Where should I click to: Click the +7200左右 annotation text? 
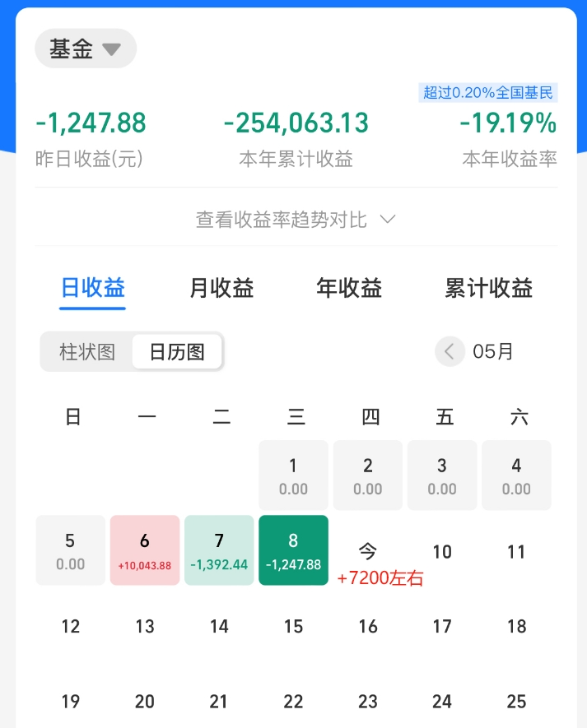point(380,578)
